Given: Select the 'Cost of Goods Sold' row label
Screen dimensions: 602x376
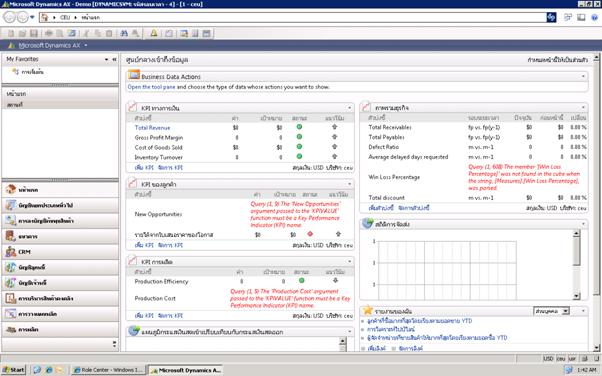Looking at the screenshot, I should point(159,148).
